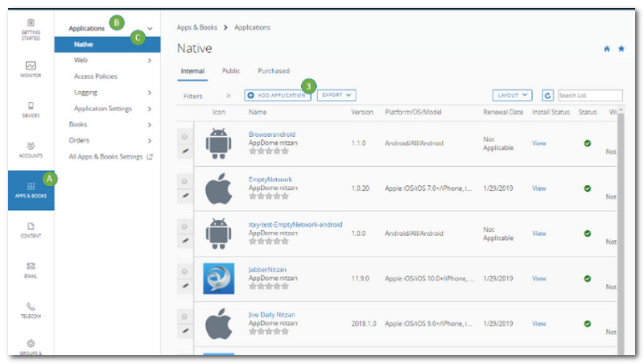This screenshot has width=644, height=364.
Task: Click the Android icon of Browserandroid
Action: pyautogui.click(x=218, y=143)
